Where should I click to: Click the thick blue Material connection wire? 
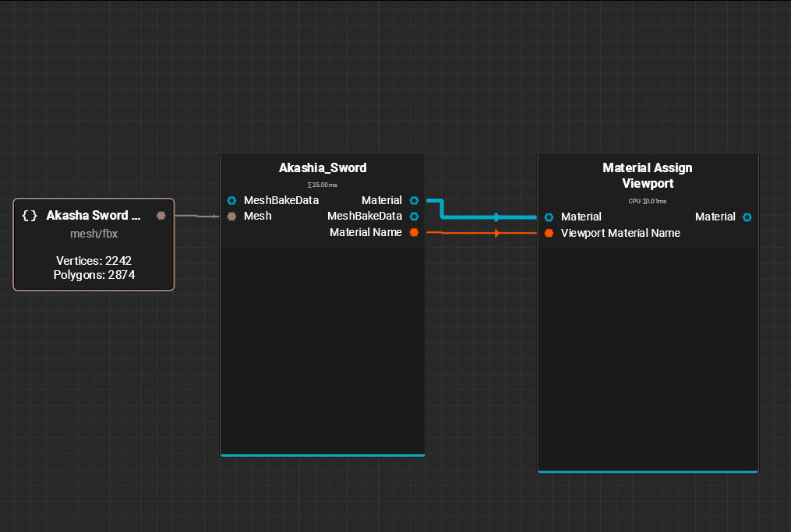click(475, 217)
